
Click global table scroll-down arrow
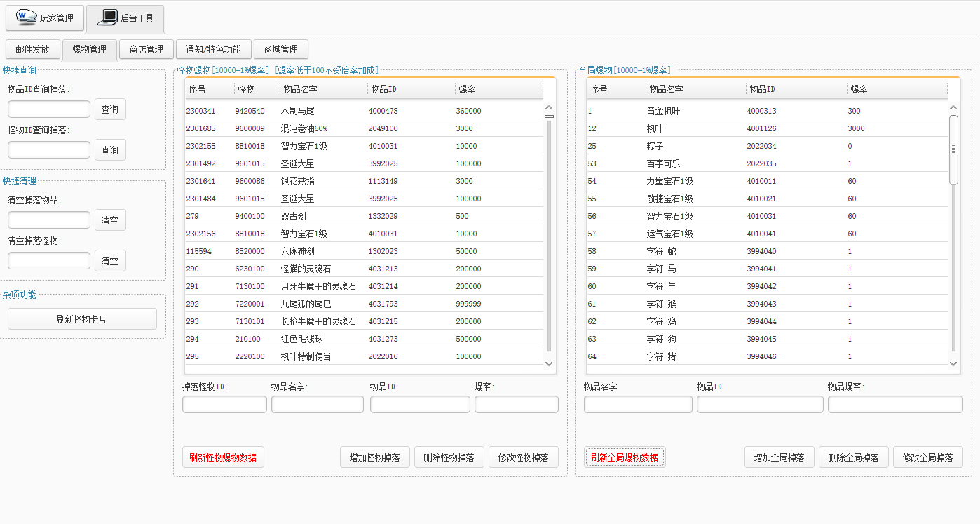point(953,363)
